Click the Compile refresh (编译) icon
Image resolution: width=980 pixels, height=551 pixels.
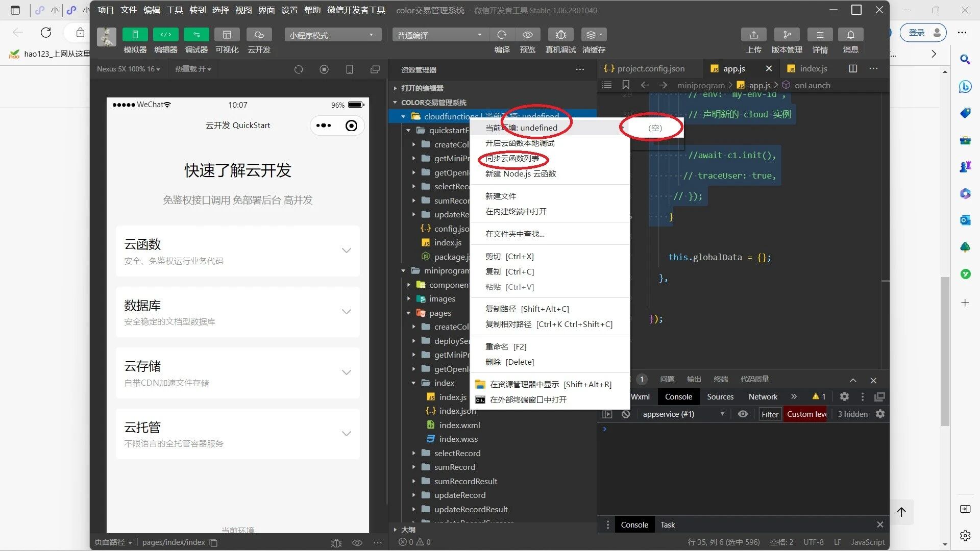(x=502, y=35)
